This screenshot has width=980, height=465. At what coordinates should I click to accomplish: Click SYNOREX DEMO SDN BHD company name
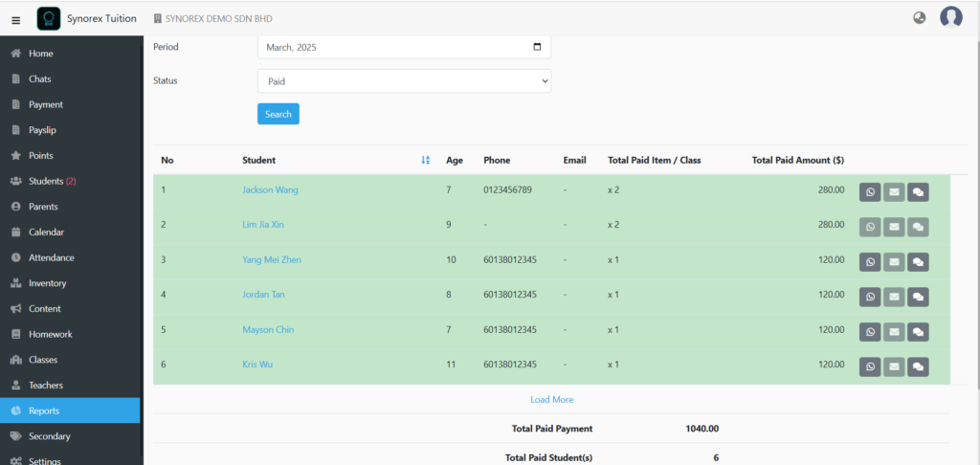coord(219,19)
